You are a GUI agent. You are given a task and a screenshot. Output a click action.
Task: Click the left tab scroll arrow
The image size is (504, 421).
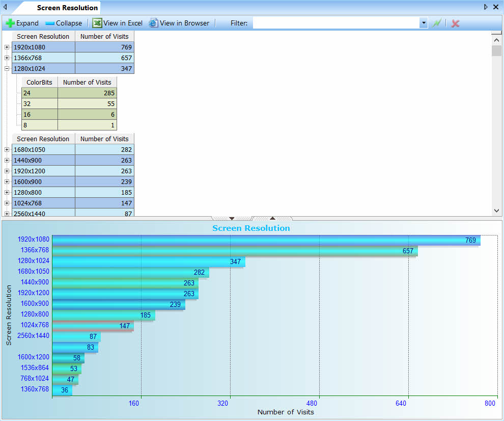click(x=5, y=7)
